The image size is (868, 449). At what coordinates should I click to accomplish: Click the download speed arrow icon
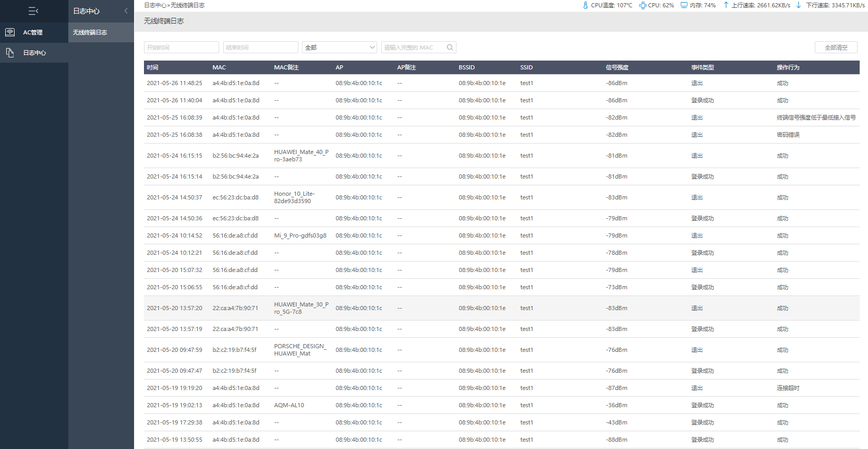click(x=799, y=5)
